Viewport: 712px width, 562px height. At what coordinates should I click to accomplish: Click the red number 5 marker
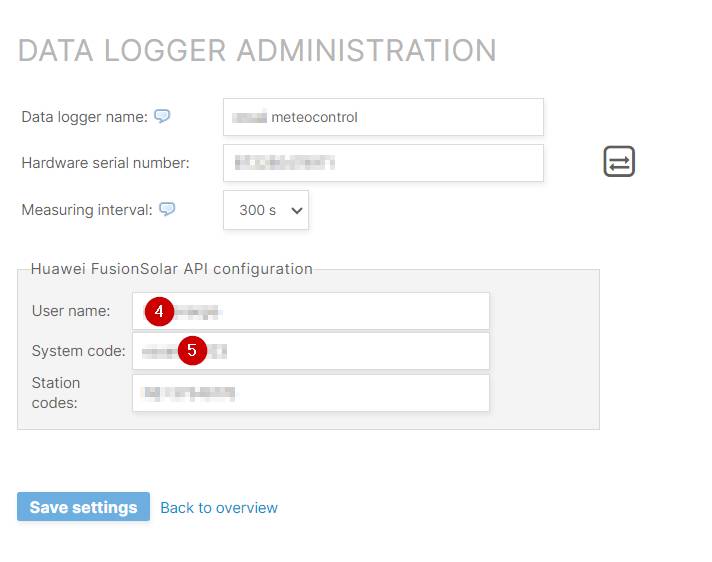pyautogui.click(x=192, y=350)
